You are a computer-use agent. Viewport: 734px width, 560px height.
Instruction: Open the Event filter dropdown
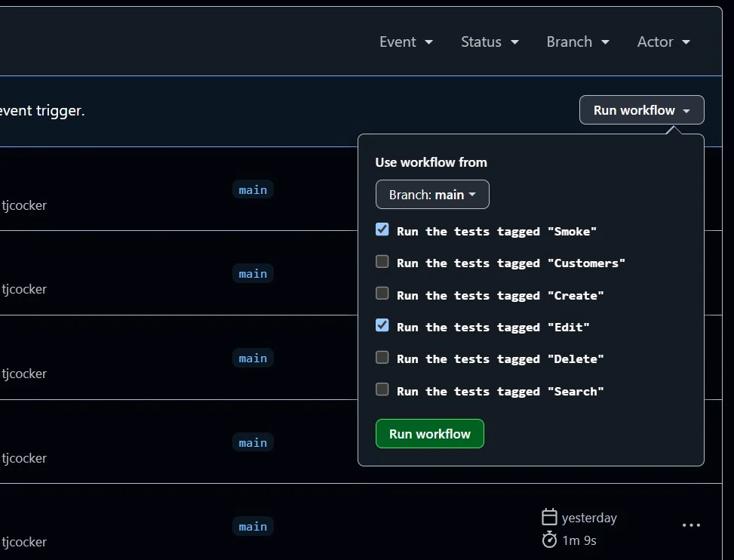[406, 42]
